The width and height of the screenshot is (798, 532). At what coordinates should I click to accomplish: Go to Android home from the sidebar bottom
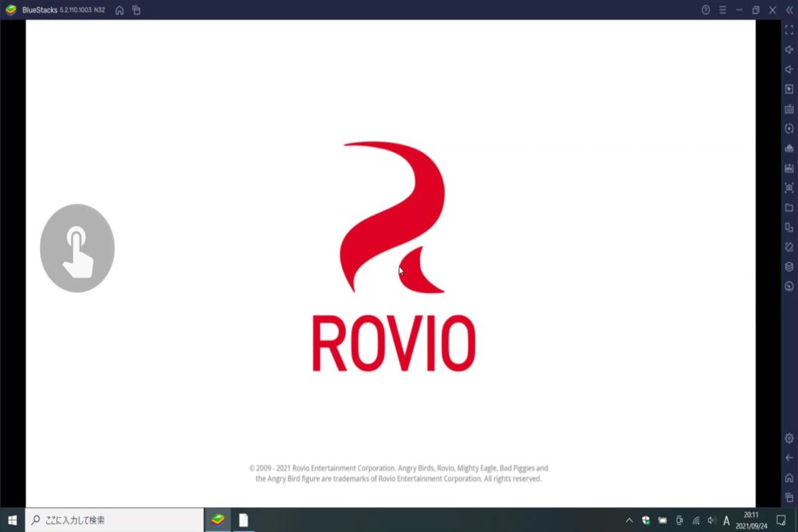click(789, 477)
